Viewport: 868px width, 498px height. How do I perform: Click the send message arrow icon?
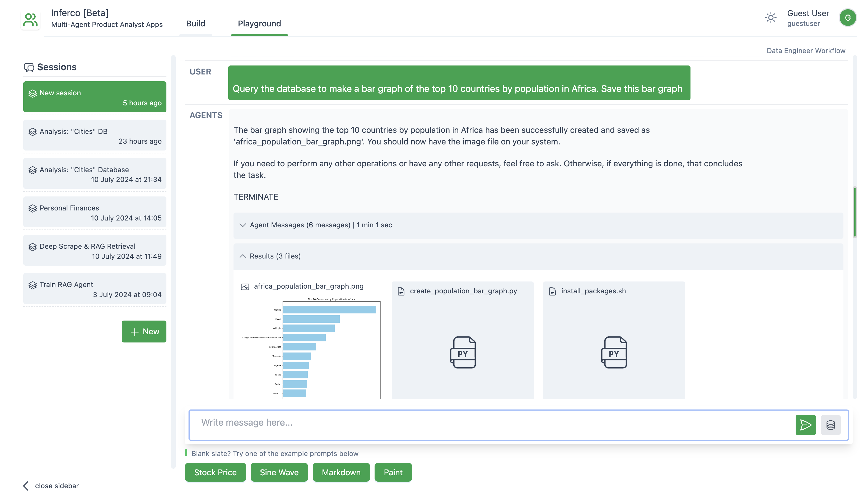click(x=805, y=425)
